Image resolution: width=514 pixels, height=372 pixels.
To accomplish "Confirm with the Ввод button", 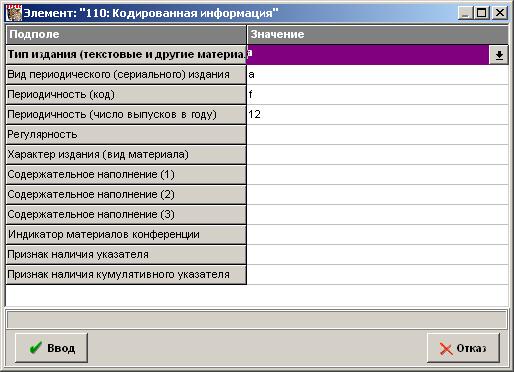I will point(52,348).
